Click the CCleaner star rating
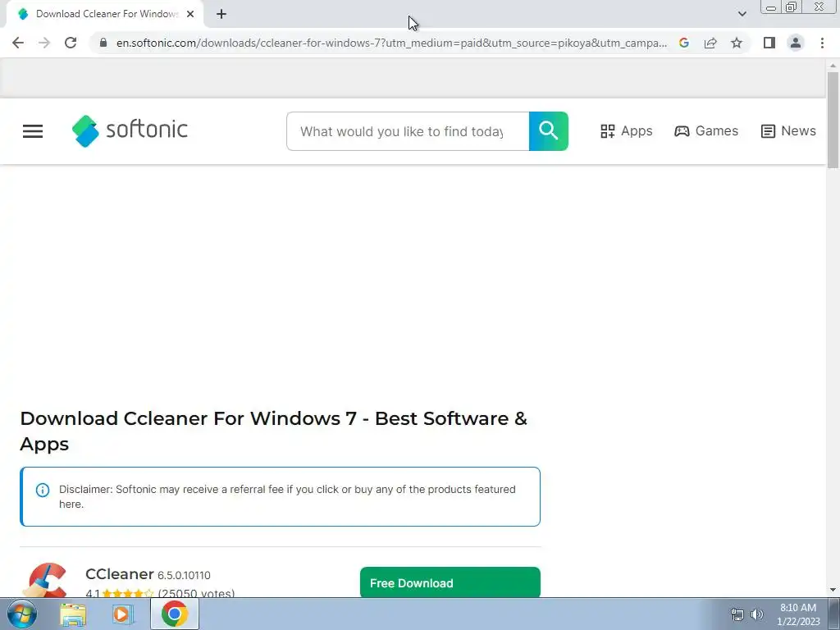 (127, 593)
